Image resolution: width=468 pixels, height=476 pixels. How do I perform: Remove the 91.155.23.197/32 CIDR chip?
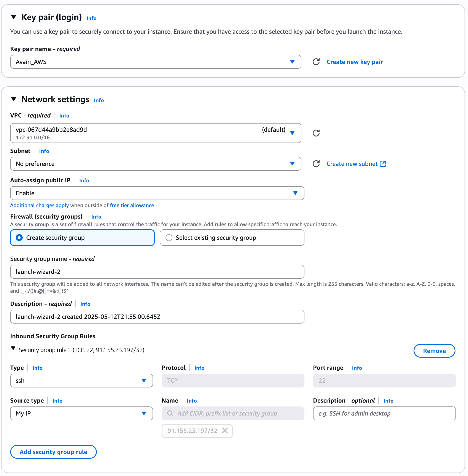225,430
